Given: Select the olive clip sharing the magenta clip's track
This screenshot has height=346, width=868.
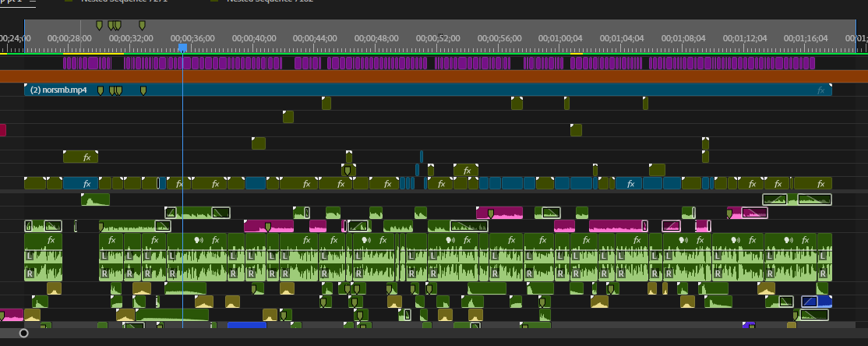Looking at the screenshot, I should (x=577, y=130).
